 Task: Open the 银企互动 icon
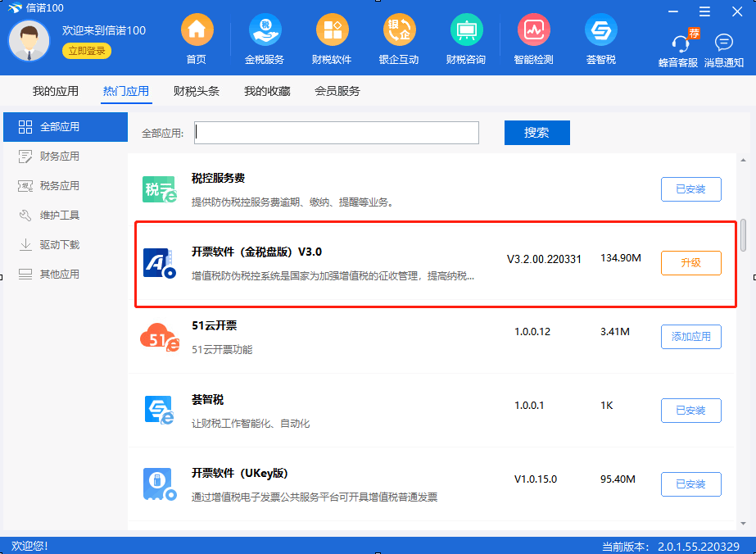tap(399, 30)
